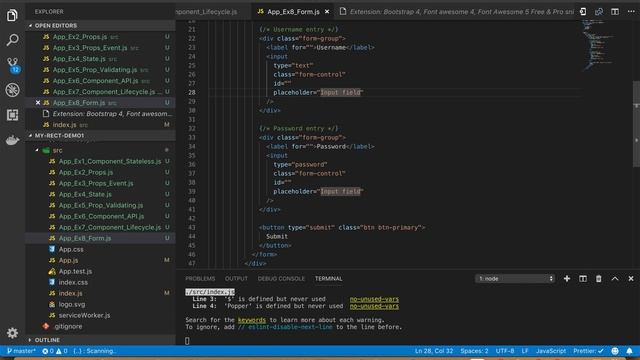Click the no-unused-vars link for Line 4
The height and width of the screenshot is (360, 640).
click(374, 306)
